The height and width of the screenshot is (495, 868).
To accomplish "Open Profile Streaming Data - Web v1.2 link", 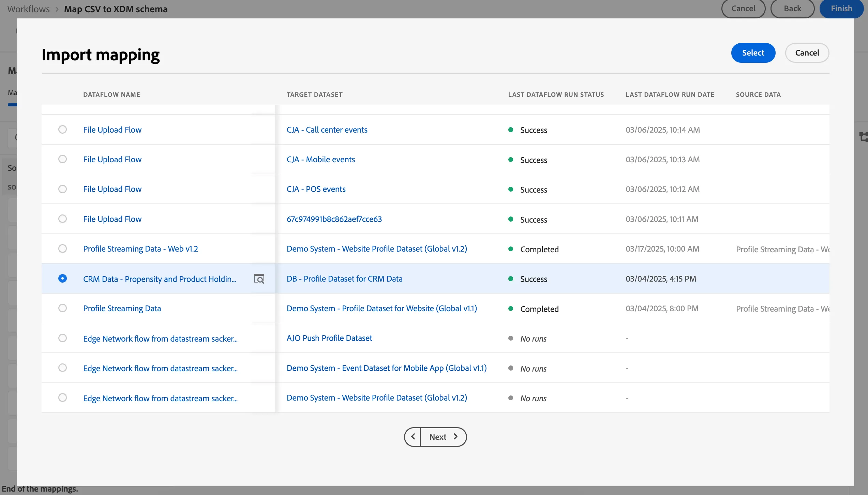I will pyautogui.click(x=140, y=249).
